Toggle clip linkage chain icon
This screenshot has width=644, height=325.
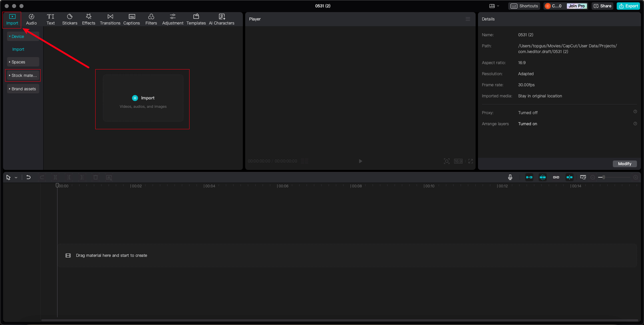[556, 177]
